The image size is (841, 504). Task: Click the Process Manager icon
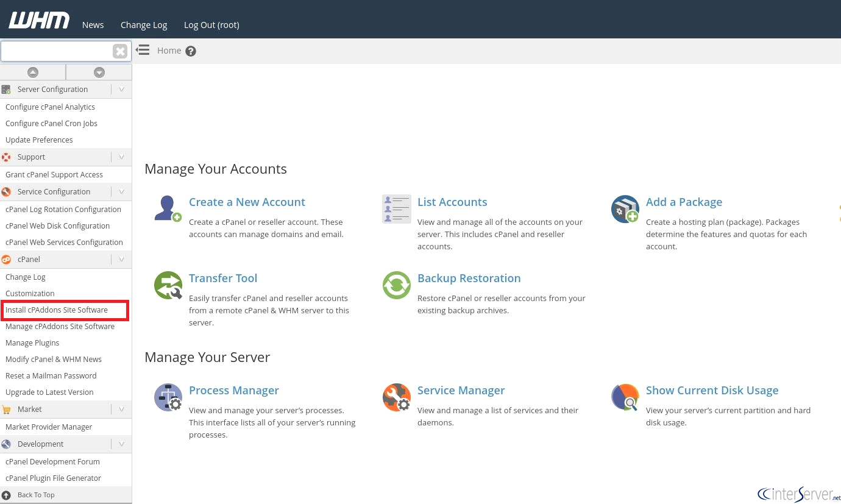[168, 397]
